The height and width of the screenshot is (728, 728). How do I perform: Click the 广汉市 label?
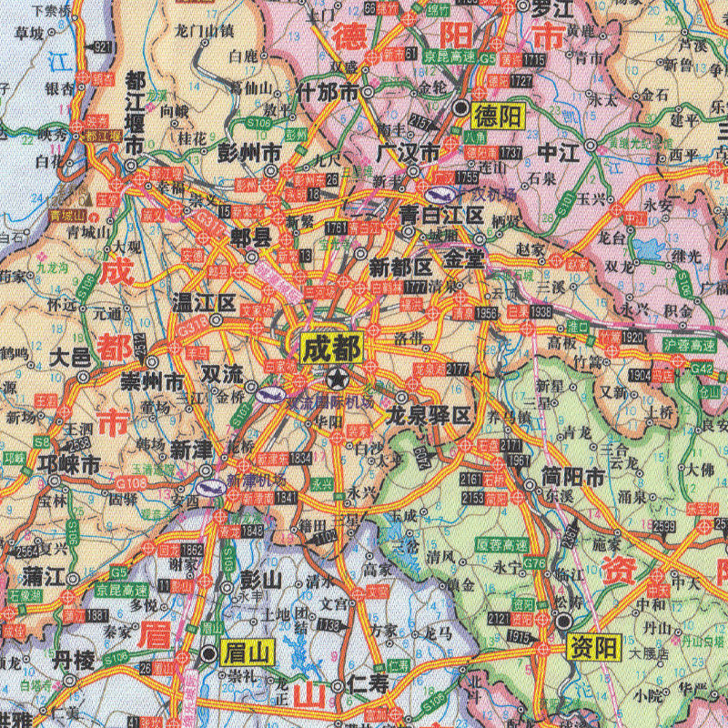click(x=408, y=153)
